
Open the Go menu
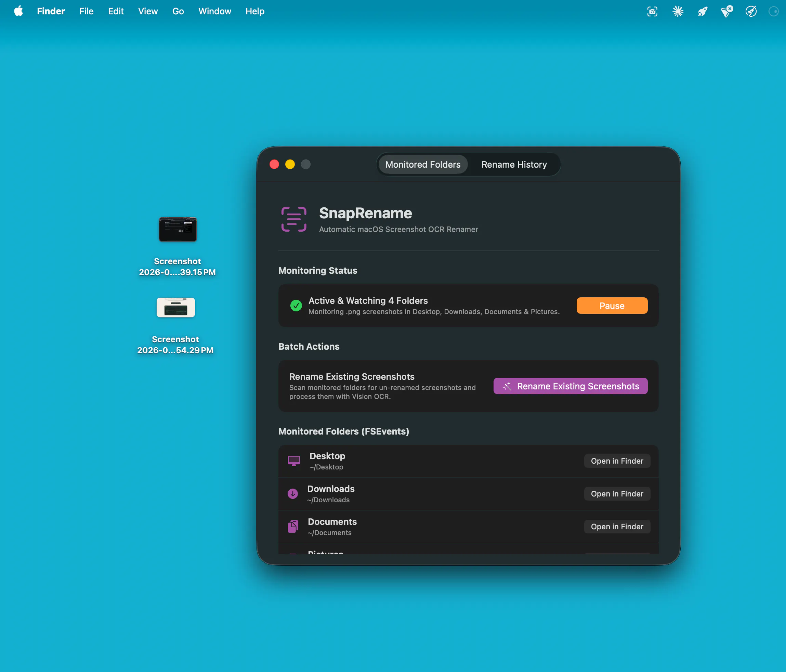tap(178, 11)
